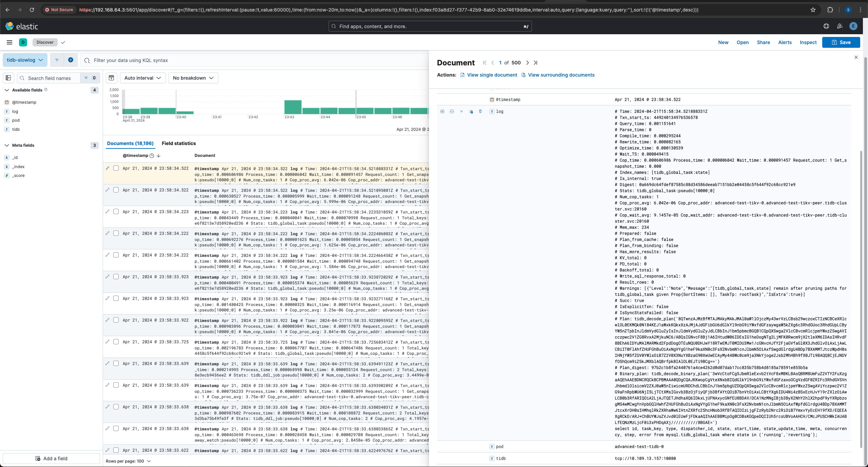Image resolution: width=868 pixels, height=467 pixels.
Task: Expand the Auto interval dropdown
Action: 142,78
